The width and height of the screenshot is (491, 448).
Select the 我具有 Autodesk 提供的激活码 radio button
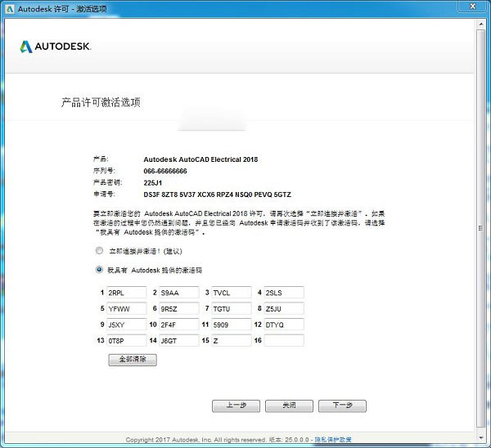(x=99, y=269)
